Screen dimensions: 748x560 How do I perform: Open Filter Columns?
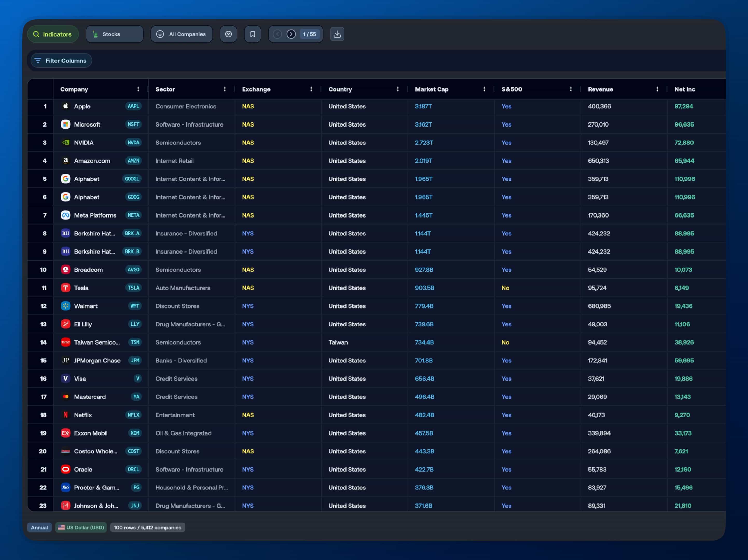61,60
